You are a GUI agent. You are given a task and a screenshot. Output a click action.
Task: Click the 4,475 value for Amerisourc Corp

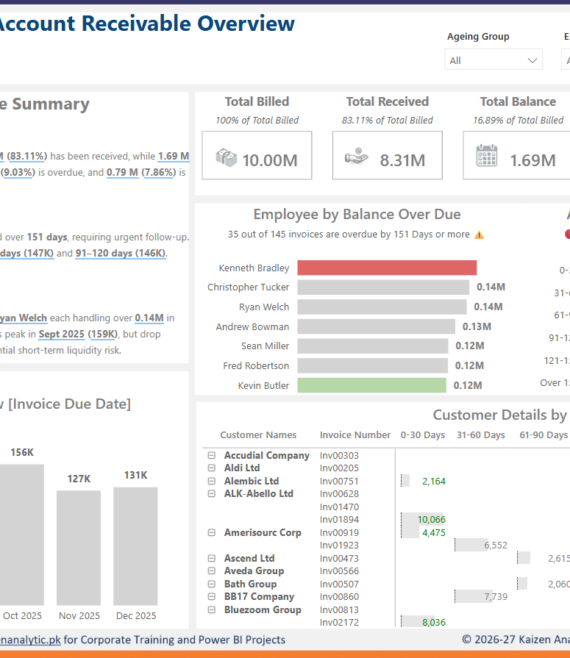coord(434,533)
